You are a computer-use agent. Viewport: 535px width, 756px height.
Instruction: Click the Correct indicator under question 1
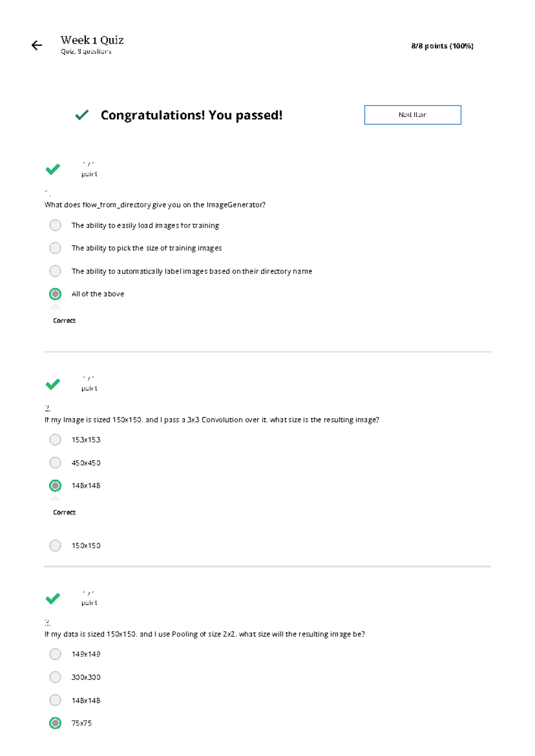tap(64, 320)
